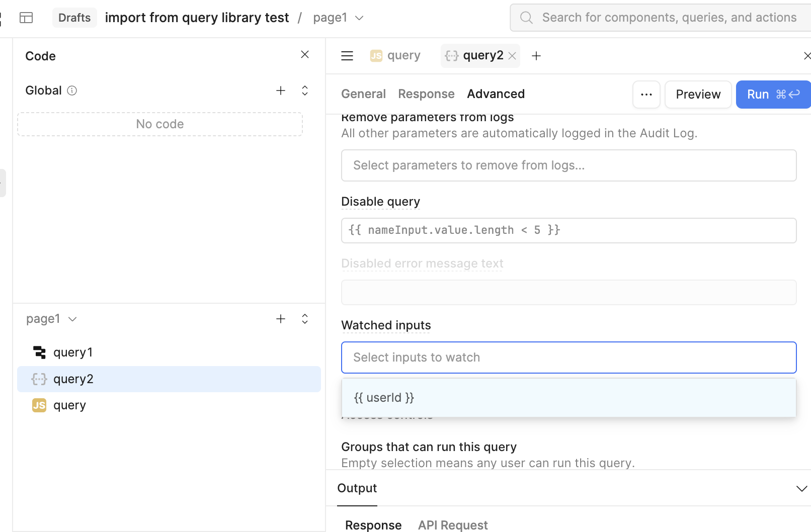Open the Output Response tab
The image size is (811, 532).
pyautogui.click(x=373, y=525)
